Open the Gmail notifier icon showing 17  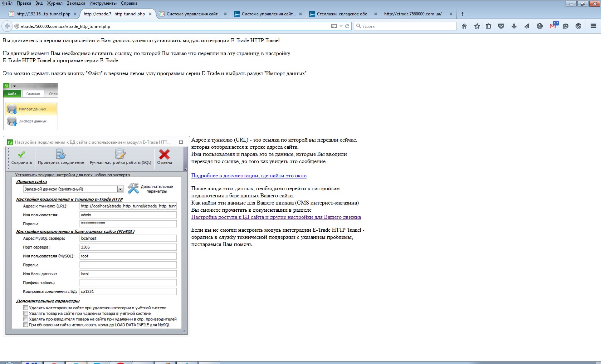[x=553, y=26]
